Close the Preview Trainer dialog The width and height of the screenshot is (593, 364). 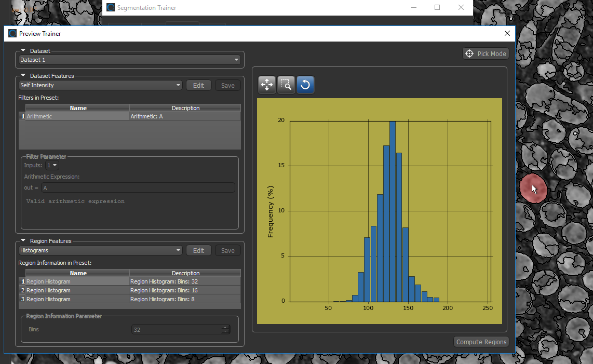507,34
